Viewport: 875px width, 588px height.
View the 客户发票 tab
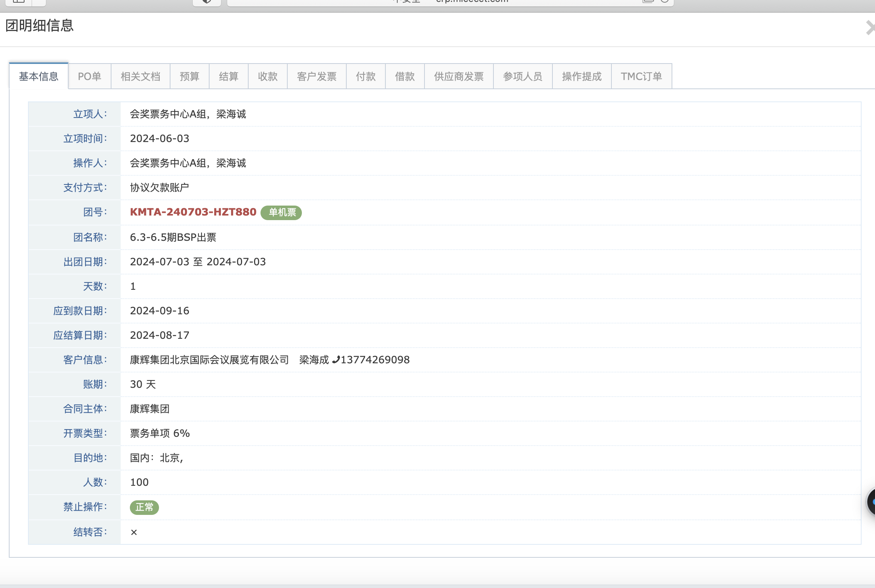(317, 77)
